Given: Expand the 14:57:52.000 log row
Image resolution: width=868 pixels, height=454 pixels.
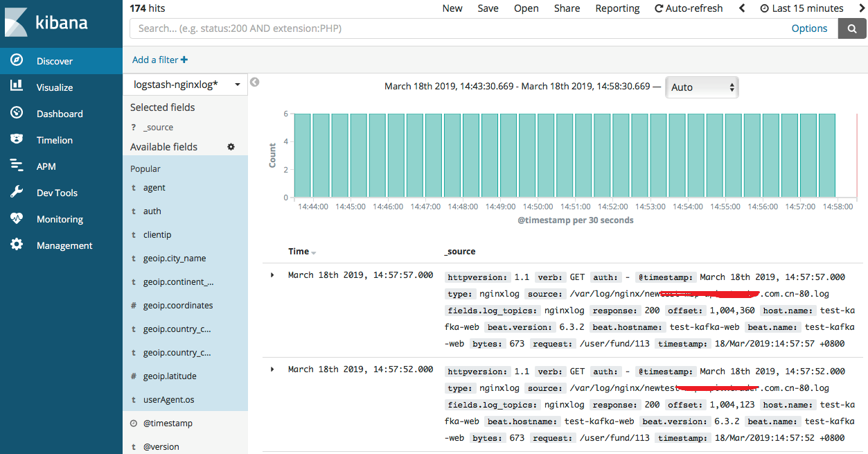Looking at the screenshot, I should (x=272, y=369).
